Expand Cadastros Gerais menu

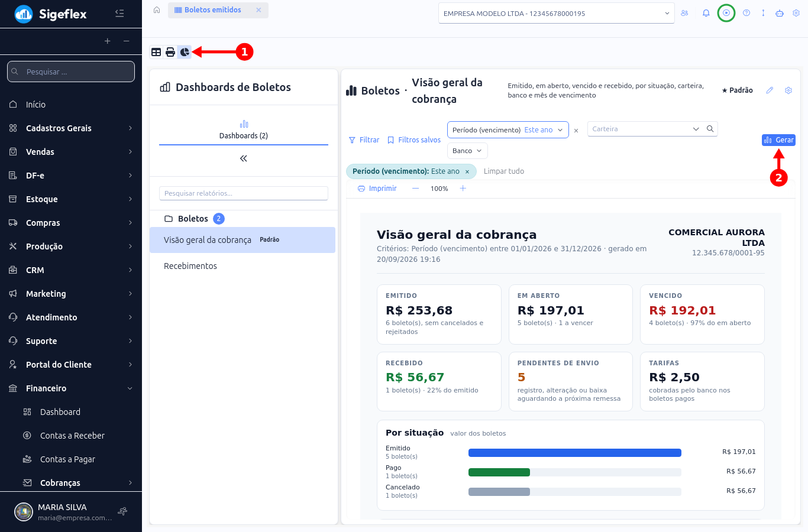point(71,128)
